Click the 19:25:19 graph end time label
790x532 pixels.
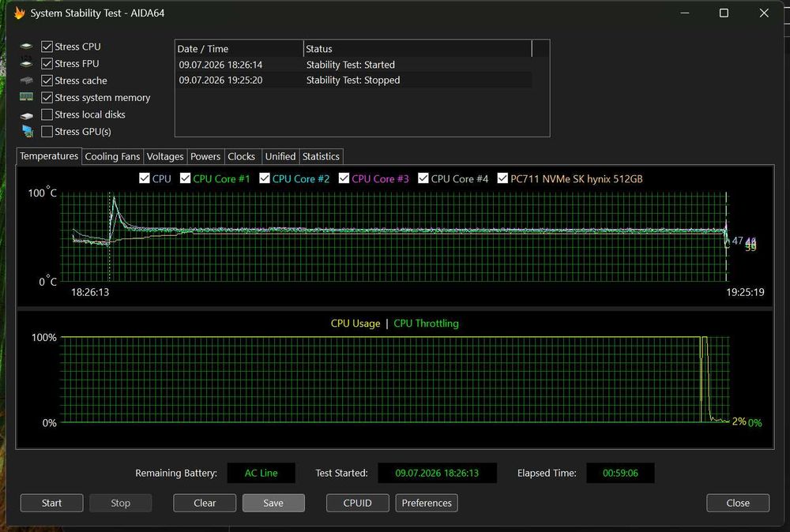tap(745, 292)
